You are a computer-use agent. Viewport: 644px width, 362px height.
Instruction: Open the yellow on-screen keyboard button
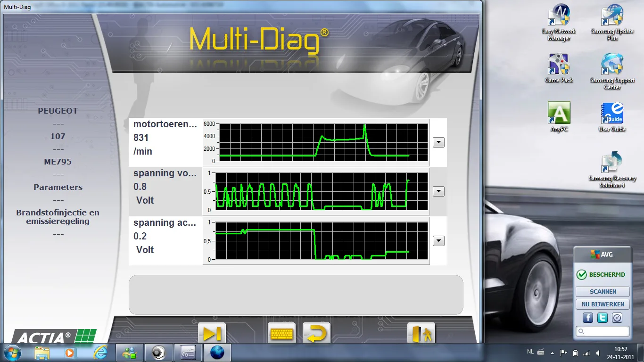(281, 333)
